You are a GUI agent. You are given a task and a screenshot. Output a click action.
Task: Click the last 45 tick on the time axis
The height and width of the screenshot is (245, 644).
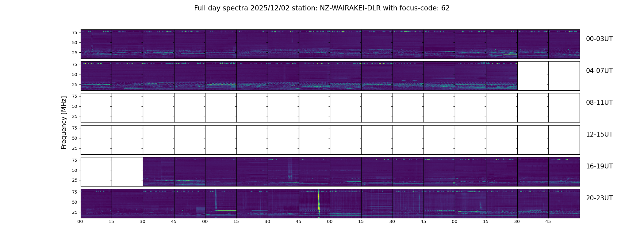[x=548, y=222]
